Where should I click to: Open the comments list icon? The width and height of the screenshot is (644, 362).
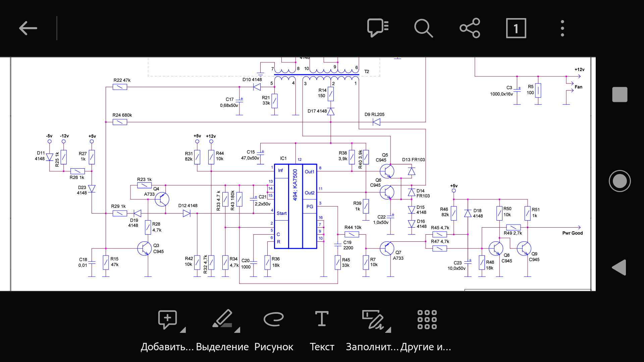(x=378, y=28)
